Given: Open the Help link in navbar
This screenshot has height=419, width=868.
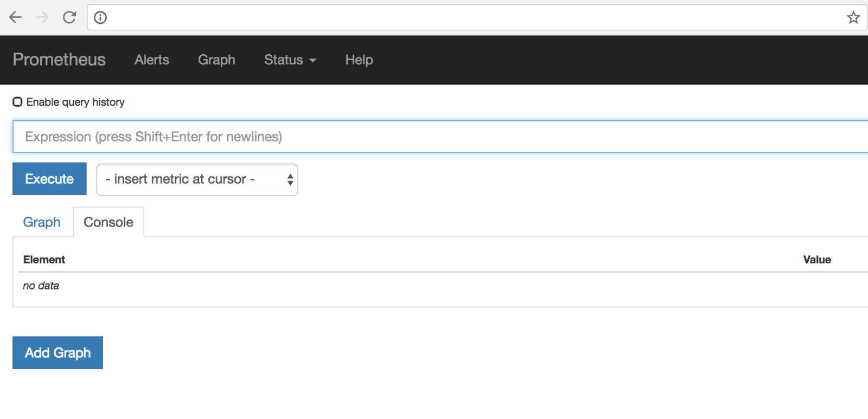Looking at the screenshot, I should [x=359, y=60].
